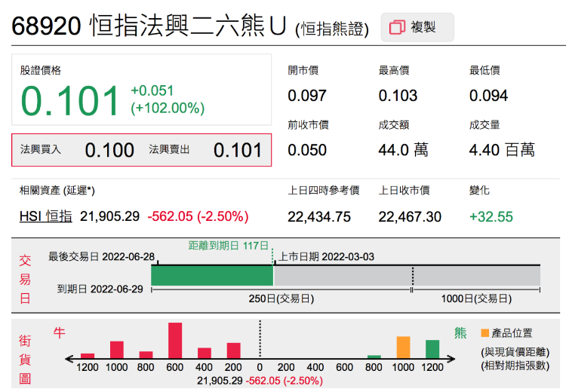Click the left arrow of the 街貨圖 axis
Screen dimensions: 566x392
coord(70,358)
